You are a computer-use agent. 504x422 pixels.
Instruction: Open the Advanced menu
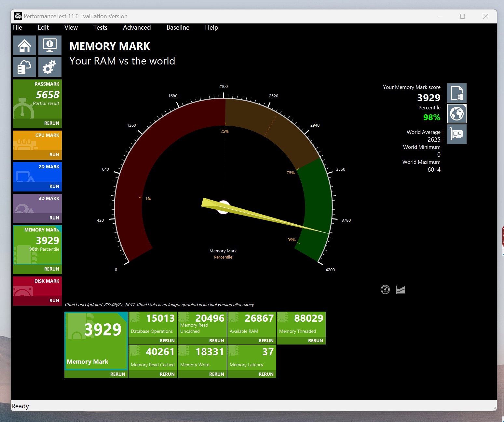click(137, 28)
